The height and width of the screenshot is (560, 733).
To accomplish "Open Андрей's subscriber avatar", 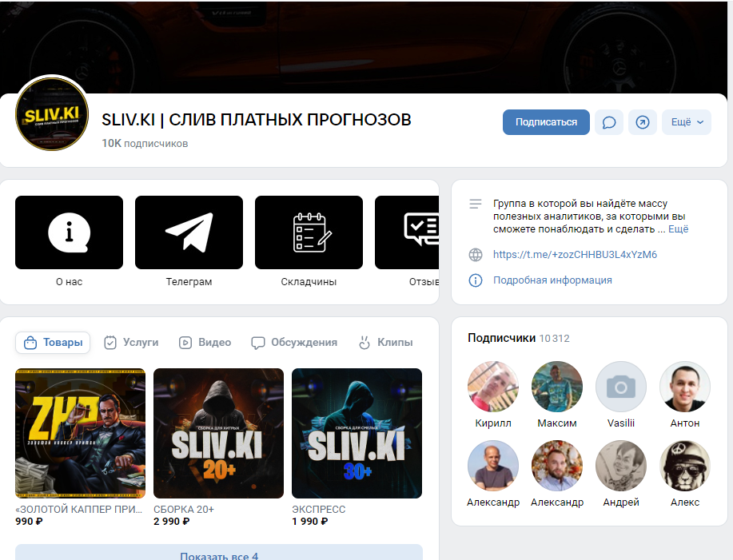I will [621, 466].
